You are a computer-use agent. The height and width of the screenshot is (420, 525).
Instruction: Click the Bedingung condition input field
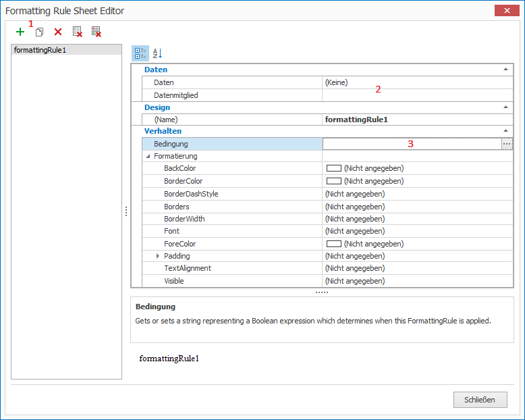pyautogui.click(x=410, y=144)
